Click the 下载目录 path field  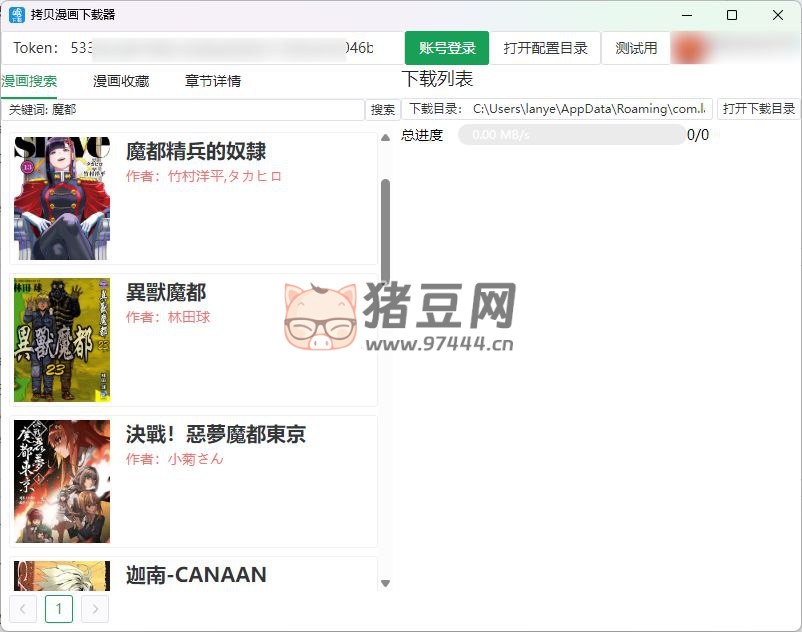(557, 109)
